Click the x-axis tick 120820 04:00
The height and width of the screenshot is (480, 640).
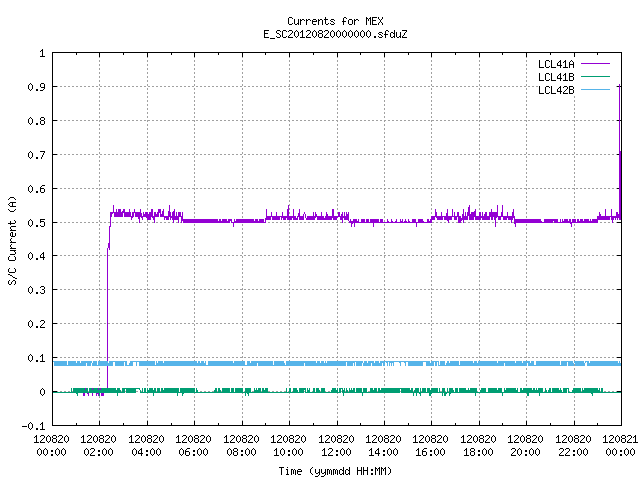point(146,446)
